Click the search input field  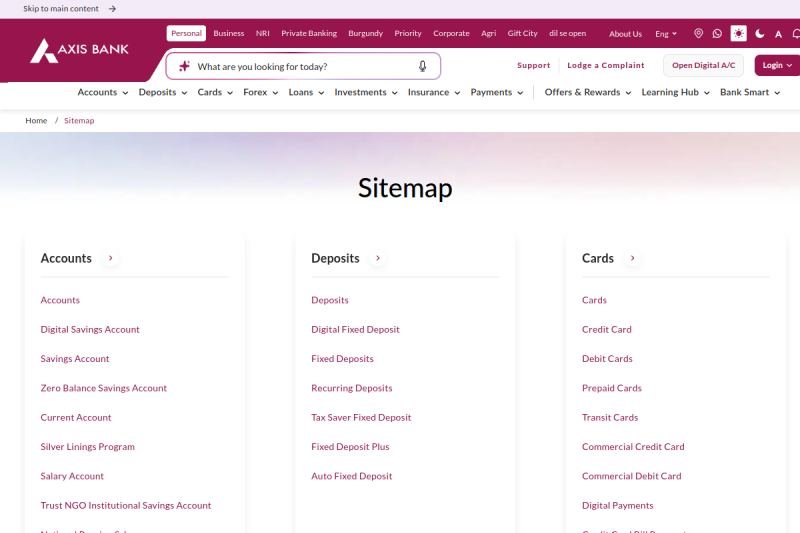point(303,66)
